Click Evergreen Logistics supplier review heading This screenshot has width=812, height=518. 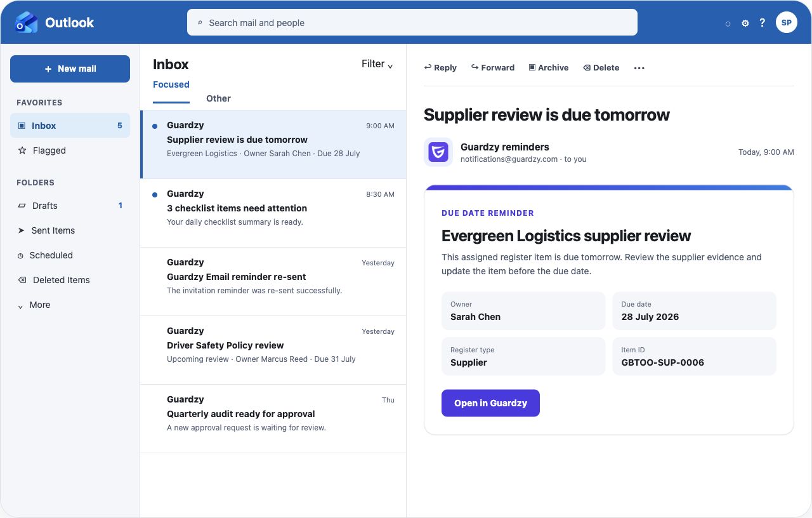(566, 236)
